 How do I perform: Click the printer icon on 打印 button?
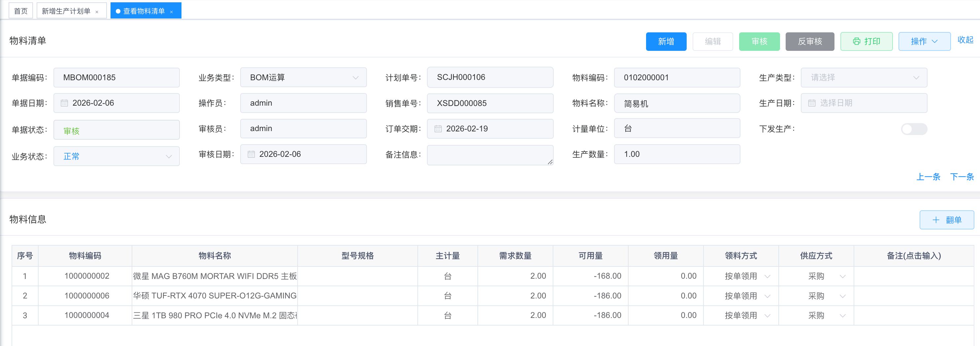(x=856, y=42)
